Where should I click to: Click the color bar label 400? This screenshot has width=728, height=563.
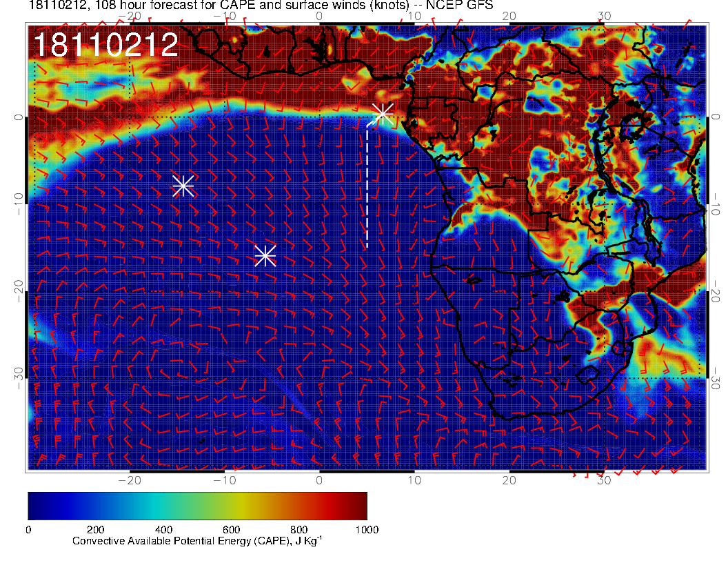[163, 530]
